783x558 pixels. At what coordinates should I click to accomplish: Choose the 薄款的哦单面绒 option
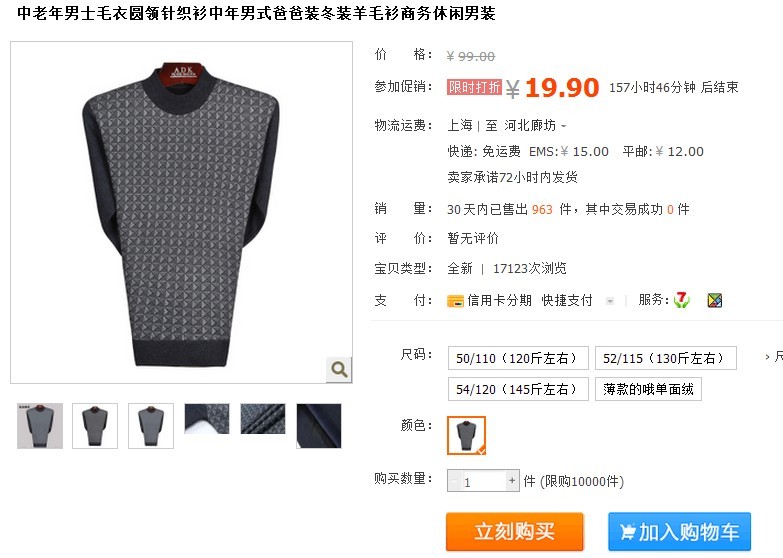648,389
